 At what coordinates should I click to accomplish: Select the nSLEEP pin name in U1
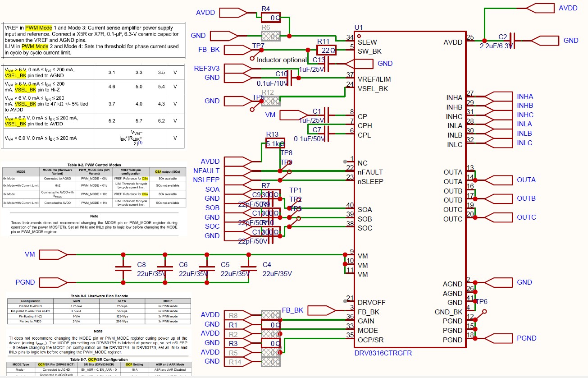coord(370,182)
